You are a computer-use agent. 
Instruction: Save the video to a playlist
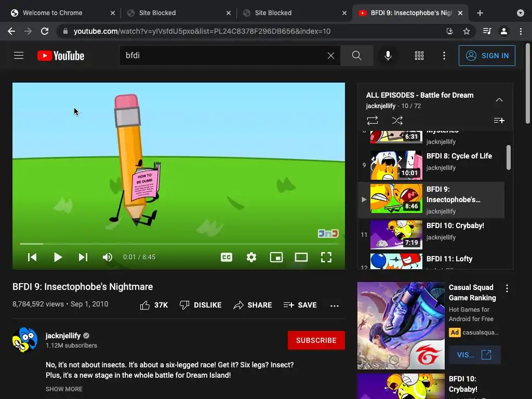300,305
